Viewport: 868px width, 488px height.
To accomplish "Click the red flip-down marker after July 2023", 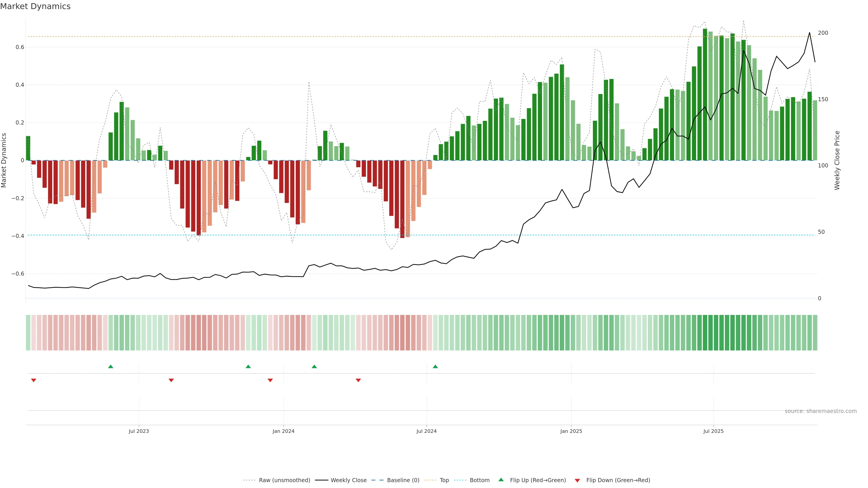I will click(x=171, y=380).
